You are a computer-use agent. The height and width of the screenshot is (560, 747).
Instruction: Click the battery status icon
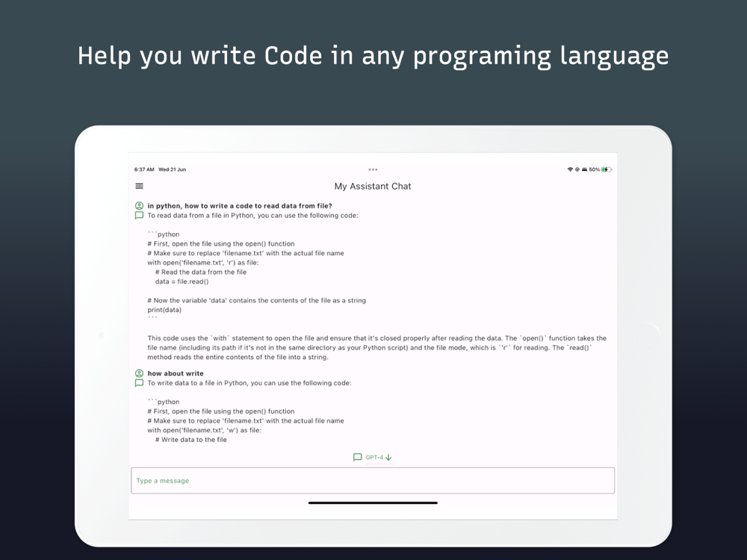click(x=607, y=169)
